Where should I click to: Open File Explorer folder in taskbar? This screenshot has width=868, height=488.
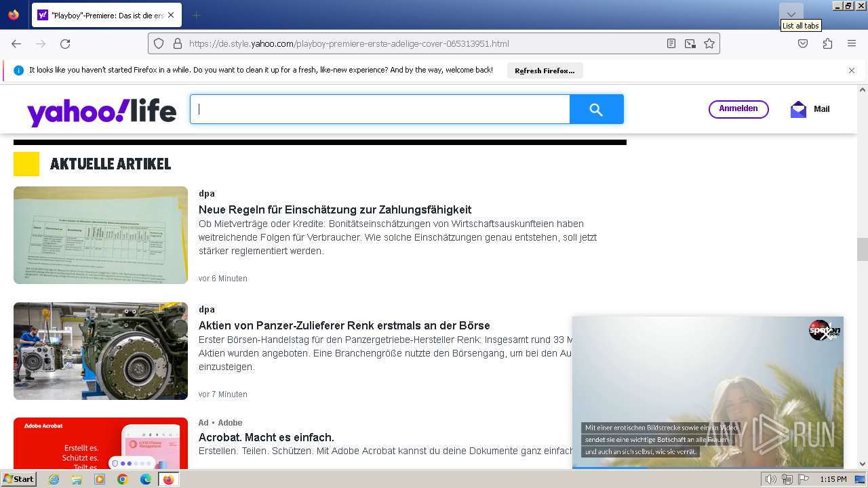point(77,479)
